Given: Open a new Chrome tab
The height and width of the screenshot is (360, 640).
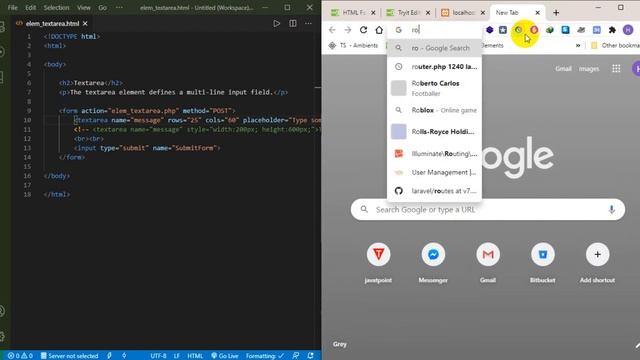Looking at the screenshot, I should click(556, 13).
